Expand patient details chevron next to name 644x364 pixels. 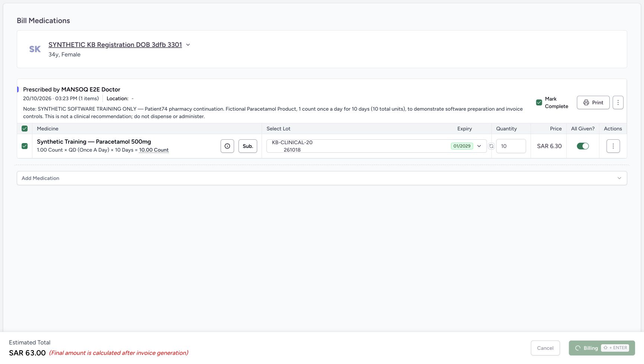click(x=188, y=45)
